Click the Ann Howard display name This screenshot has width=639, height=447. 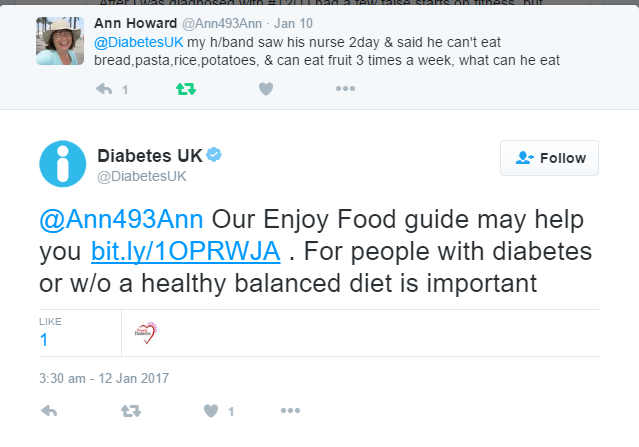click(x=136, y=23)
